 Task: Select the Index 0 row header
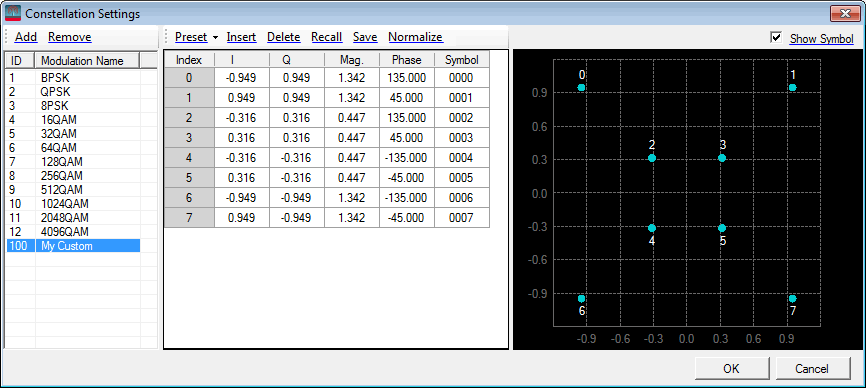189,78
